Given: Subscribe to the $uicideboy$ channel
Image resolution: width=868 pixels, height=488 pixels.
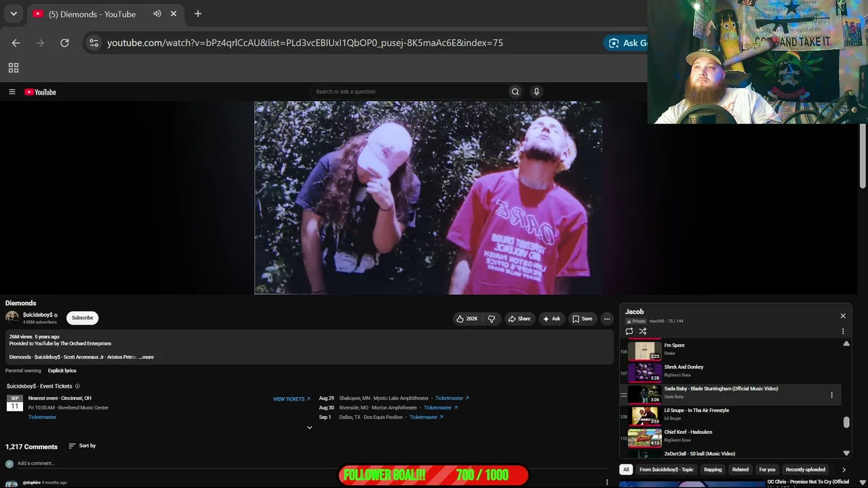Looking at the screenshot, I should coord(82,318).
